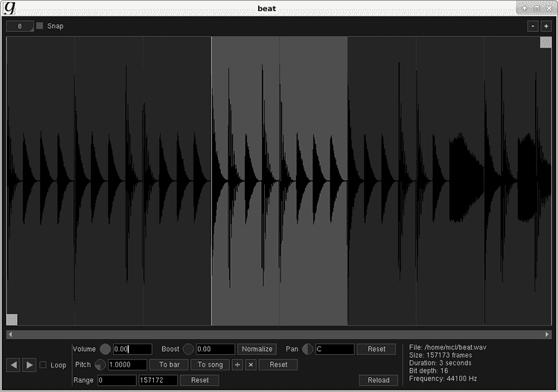Enable the Snap checkbox
Viewport: 558px width, 392px height.
point(40,25)
